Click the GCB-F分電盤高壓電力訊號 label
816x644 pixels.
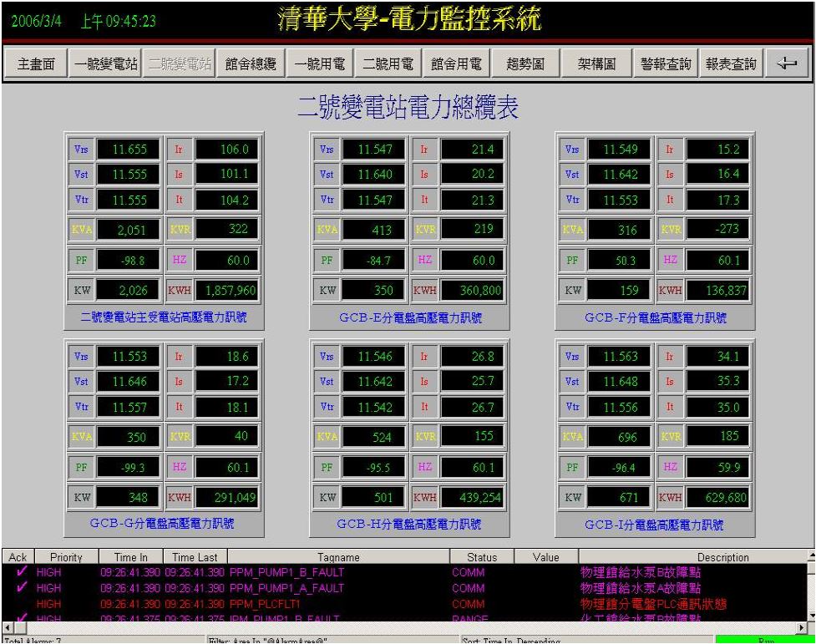pyautogui.click(x=656, y=317)
